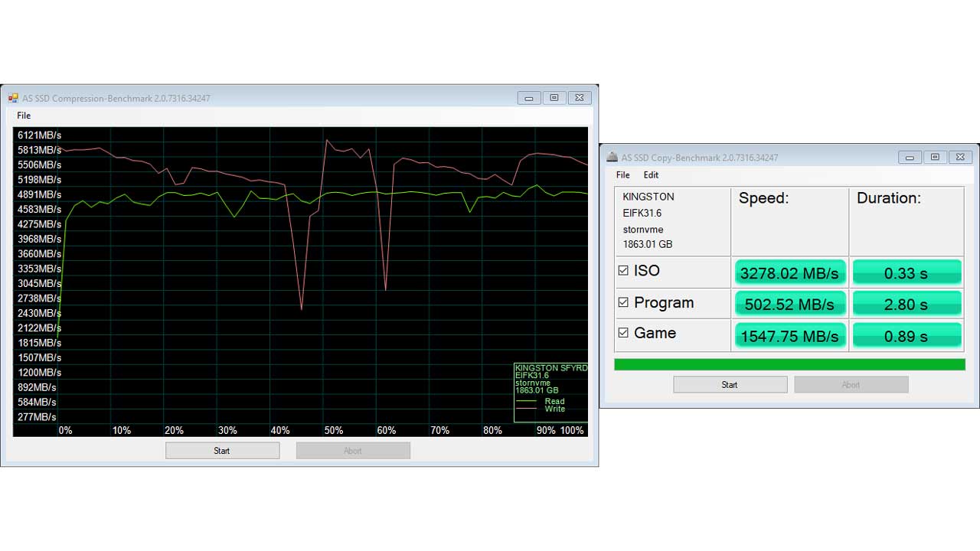Click the 0% x-axis label
This screenshot has width=980, height=551.
click(x=66, y=431)
